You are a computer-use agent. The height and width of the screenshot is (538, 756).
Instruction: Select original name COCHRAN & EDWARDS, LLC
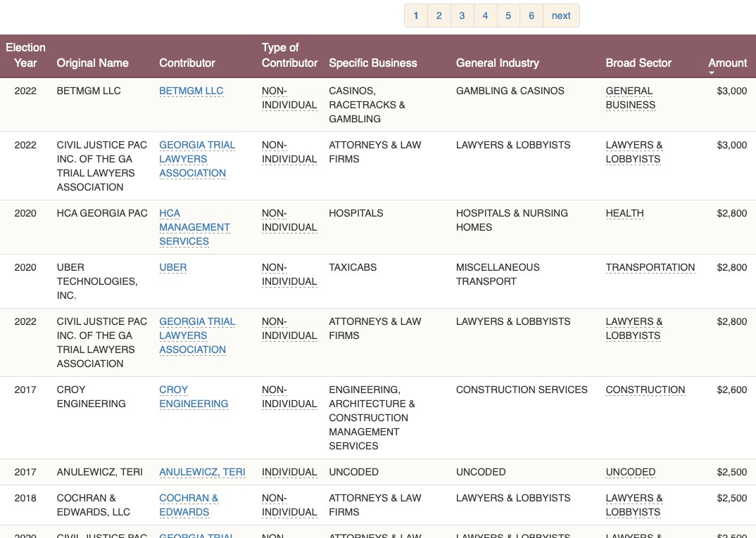click(93, 505)
